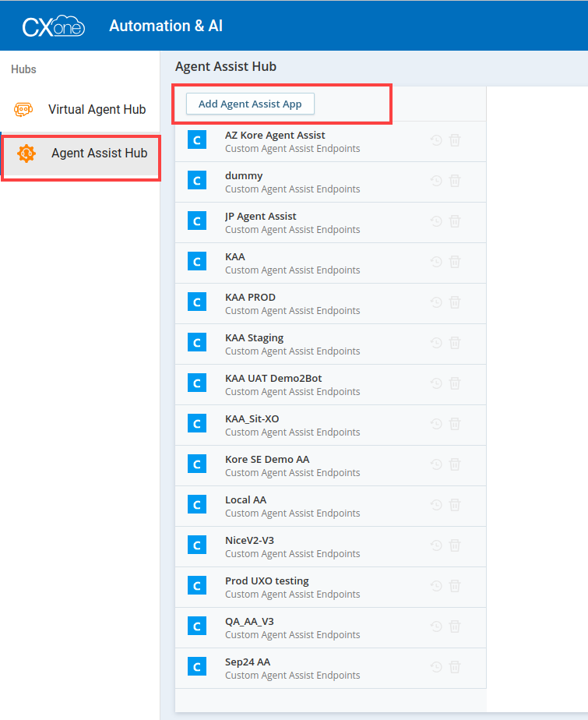This screenshot has width=588, height=720.
Task: Click trash icon for JP Agent Assist
Action: pos(455,221)
